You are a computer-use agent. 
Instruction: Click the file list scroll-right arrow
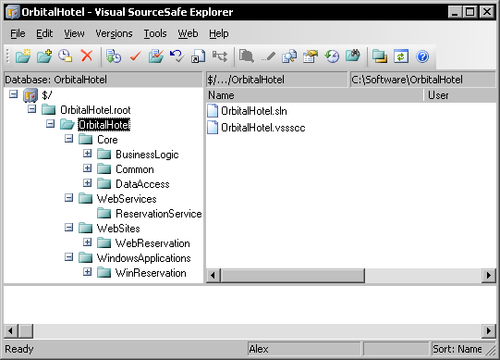(x=489, y=276)
